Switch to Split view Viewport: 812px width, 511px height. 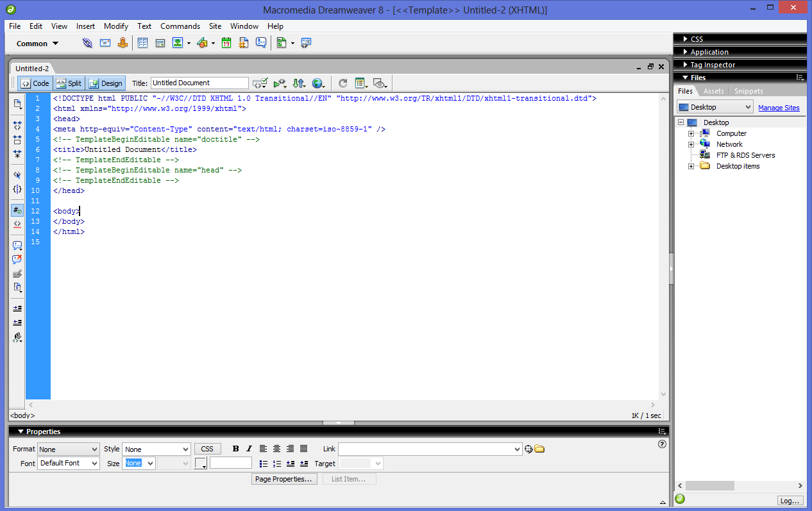pos(69,83)
